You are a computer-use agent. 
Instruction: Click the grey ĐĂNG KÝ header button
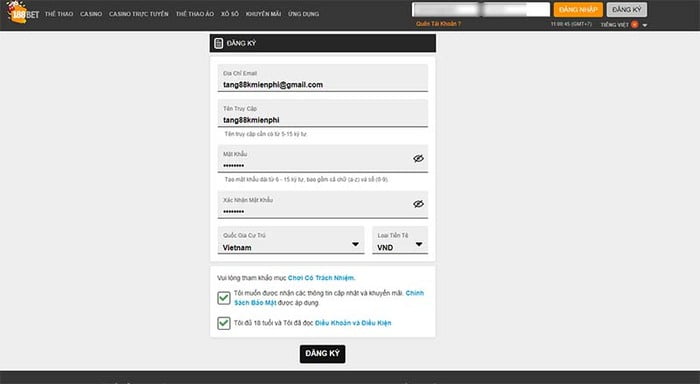pos(627,9)
